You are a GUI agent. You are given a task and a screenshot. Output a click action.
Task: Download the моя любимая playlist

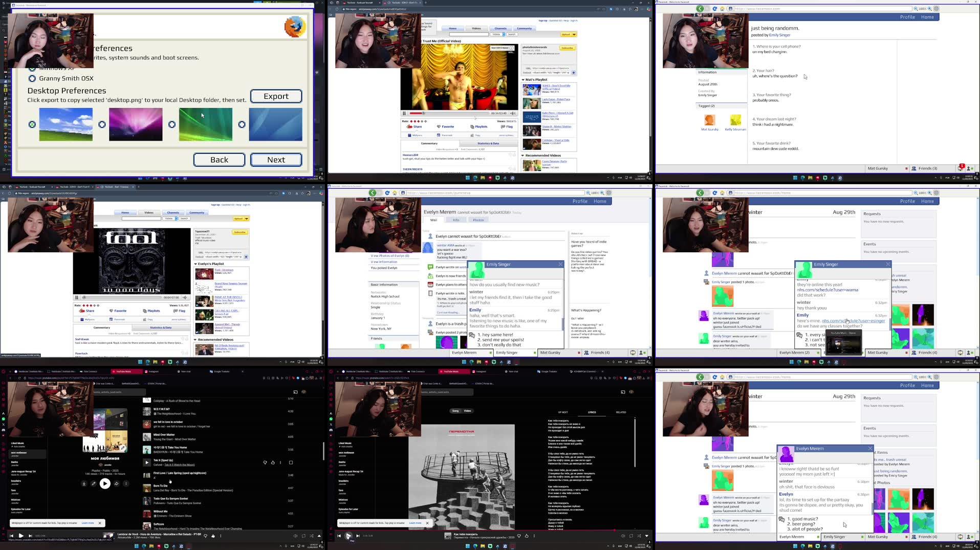pyautogui.click(x=84, y=483)
